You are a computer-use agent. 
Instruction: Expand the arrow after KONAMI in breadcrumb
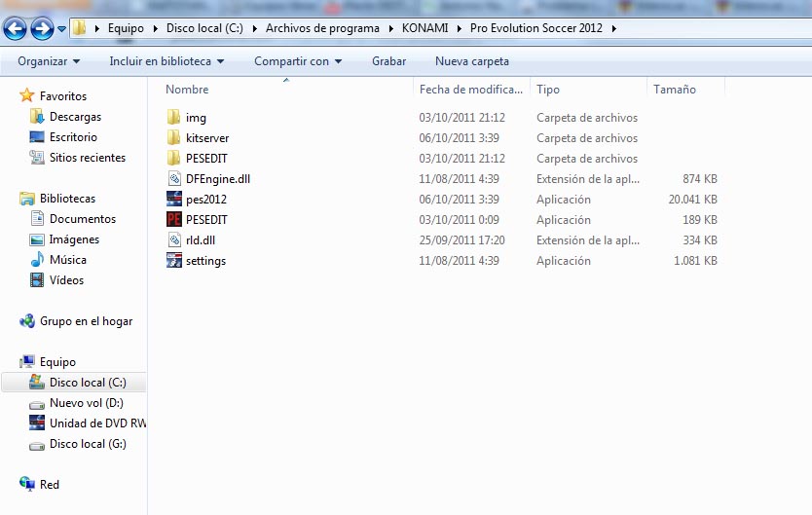click(459, 28)
